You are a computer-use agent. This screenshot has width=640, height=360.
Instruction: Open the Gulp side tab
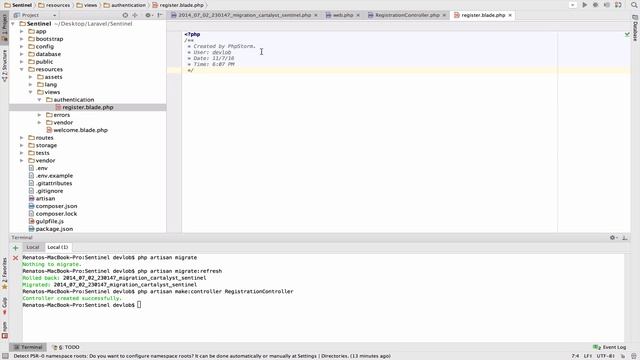click(x=4, y=306)
